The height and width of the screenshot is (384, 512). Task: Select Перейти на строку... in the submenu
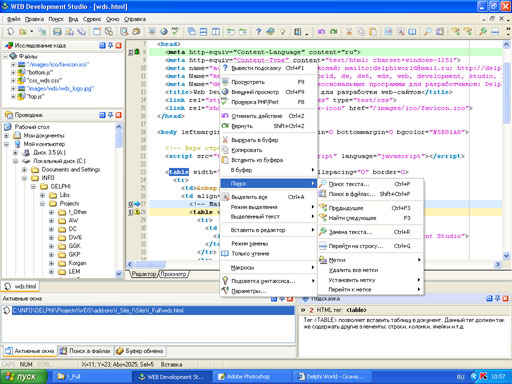(370, 246)
